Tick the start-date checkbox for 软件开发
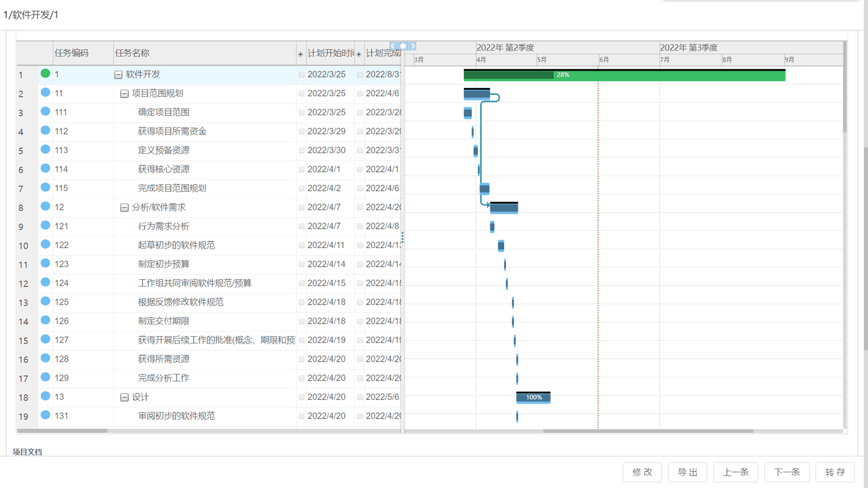The image size is (868, 488). pos(301,74)
